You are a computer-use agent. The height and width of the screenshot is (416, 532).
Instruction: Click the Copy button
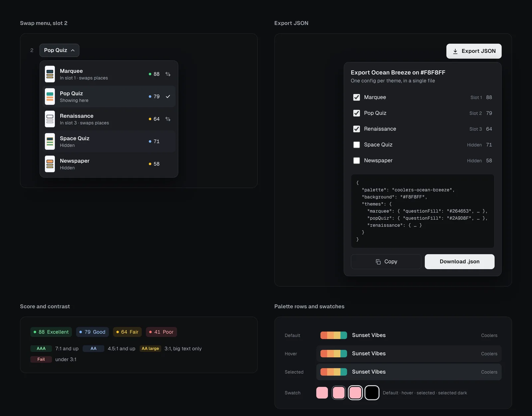coord(386,262)
